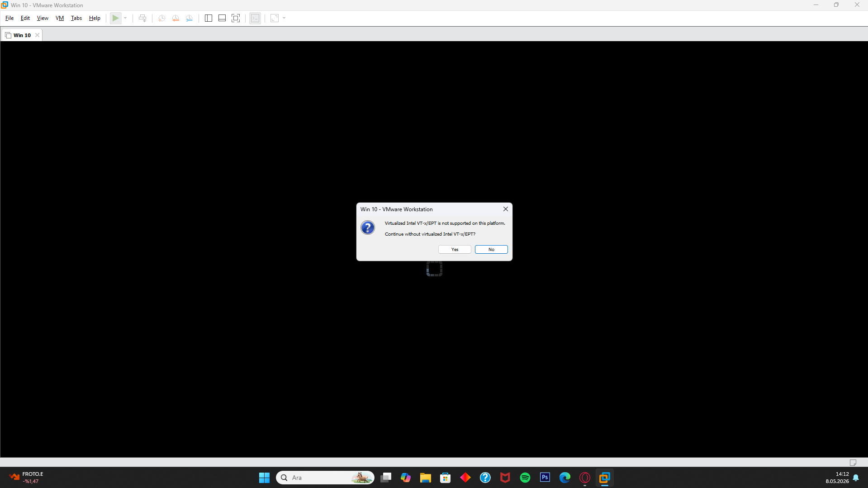Take a snapshot of the VM
Screen dimensions: 868x488
pos(161,18)
